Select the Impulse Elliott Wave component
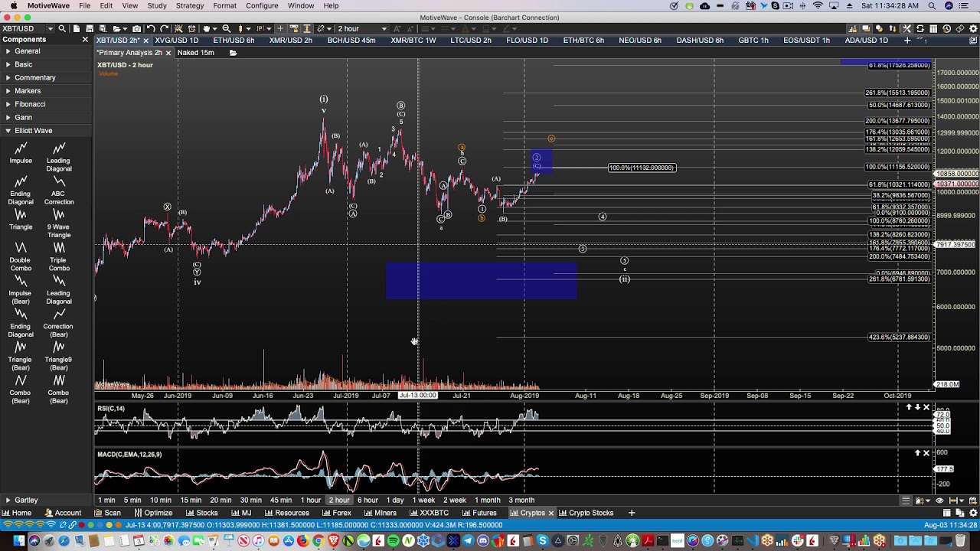 pyautogui.click(x=21, y=152)
